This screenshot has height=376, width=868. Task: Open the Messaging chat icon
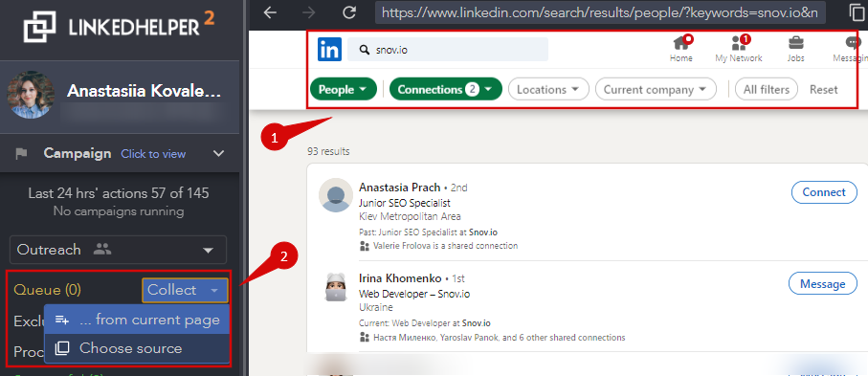[853, 43]
